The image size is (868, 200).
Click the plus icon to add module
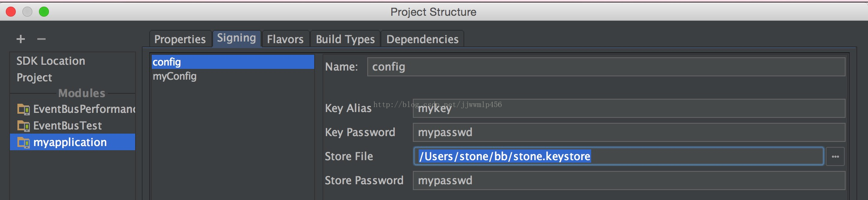pos(21,39)
